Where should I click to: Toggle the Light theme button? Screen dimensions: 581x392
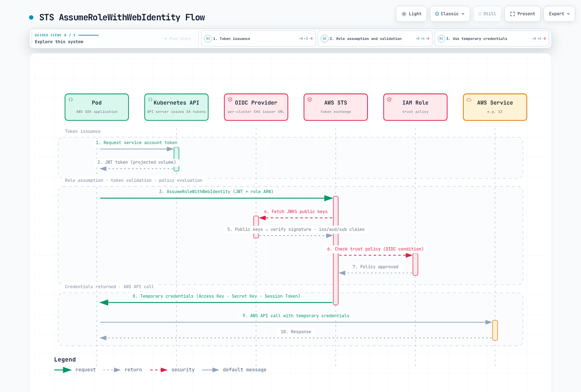point(411,14)
